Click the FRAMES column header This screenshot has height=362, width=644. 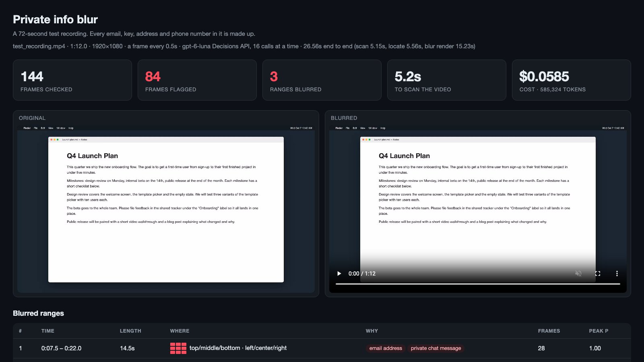pos(549,331)
